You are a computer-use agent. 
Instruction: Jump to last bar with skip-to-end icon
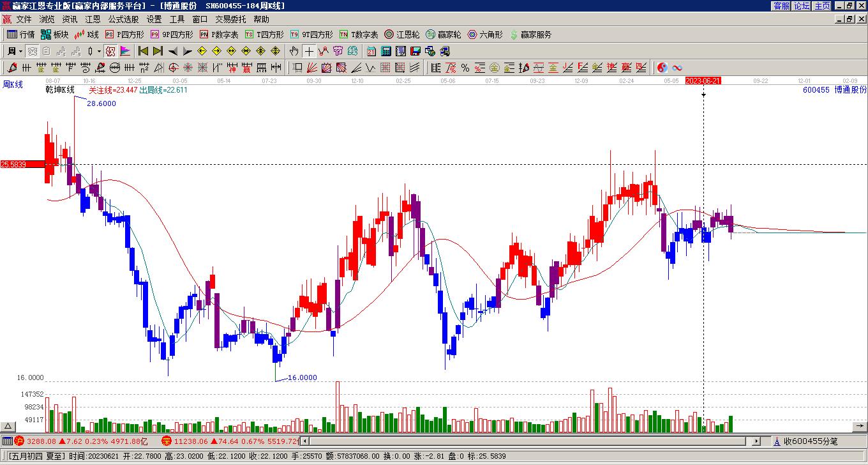pos(158,51)
